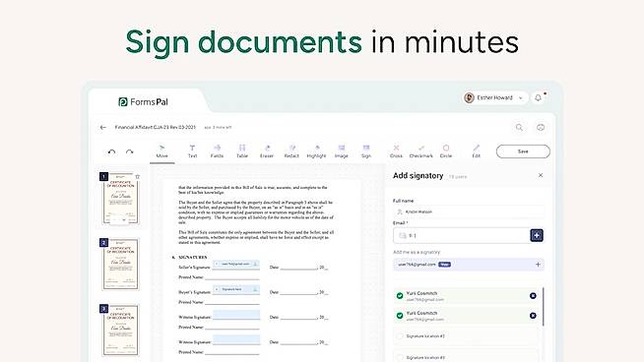Delete page 1 via trash icon
644x362 pixels.
138,177
